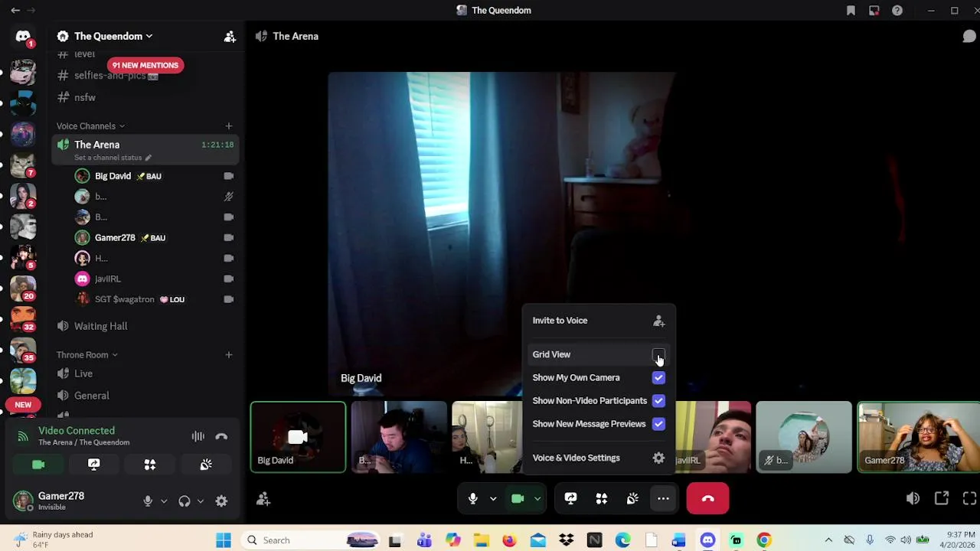Click the red hang up call button
The width and height of the screenshot is (980, 551).
(x=707, y=498)
